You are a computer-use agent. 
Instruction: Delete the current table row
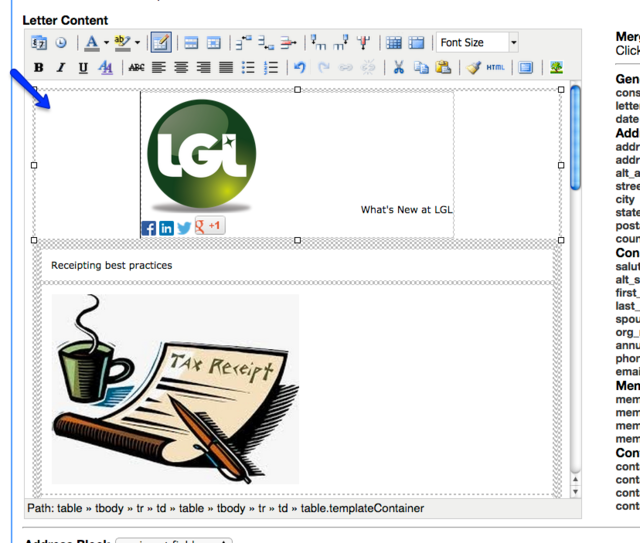point(288,42)
